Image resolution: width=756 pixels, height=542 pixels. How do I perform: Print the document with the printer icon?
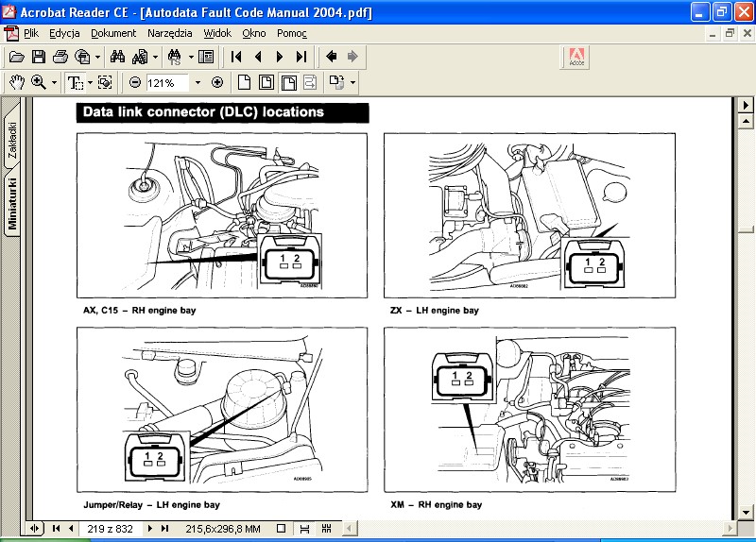point(60,57)
